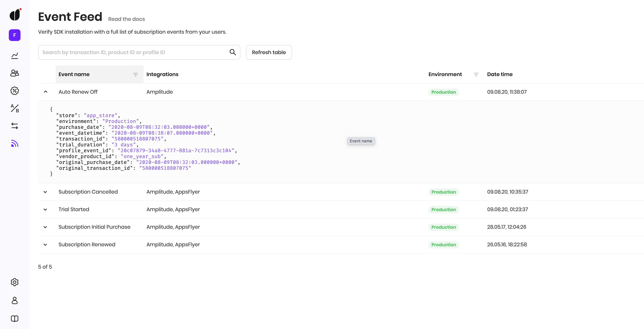Open the purple F app selector
This screenshot has width=644, height=329.
pos(14,35)
